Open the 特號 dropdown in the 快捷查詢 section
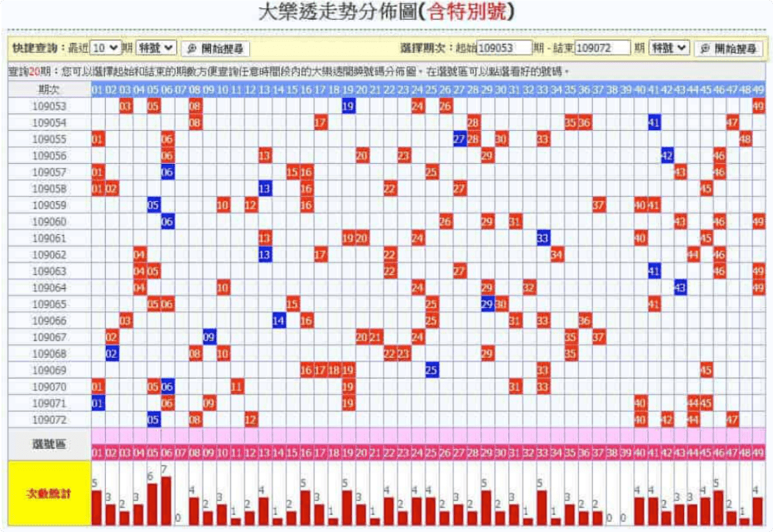This screenshot has height=532, width=773. tap(156, 48)
